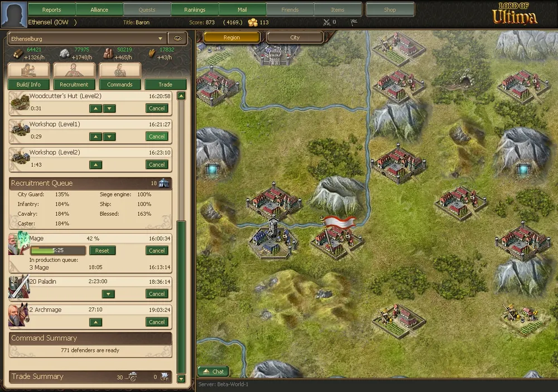The height and width of the screenshot is (392, 558).
Task: Open the Recruitment panel
Action: [x=74, y=84]
